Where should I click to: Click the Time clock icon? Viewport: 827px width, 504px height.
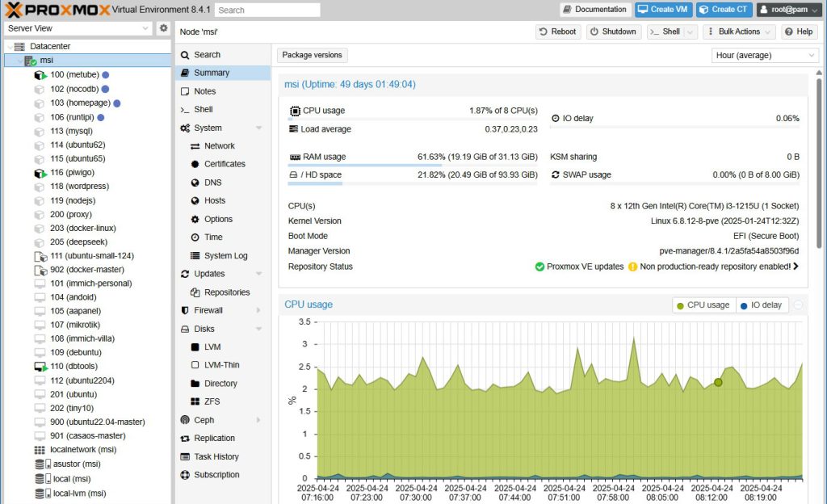195,237
